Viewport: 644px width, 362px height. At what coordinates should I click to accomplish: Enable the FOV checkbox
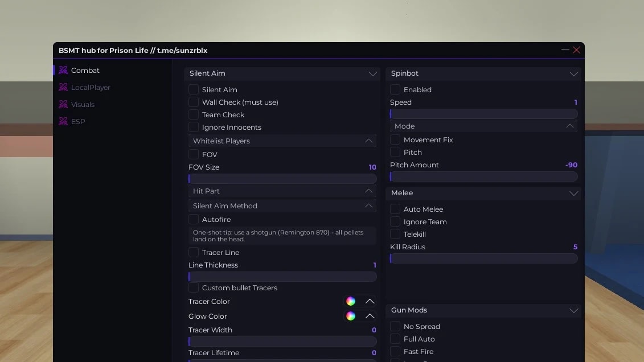tap(194, 154)
